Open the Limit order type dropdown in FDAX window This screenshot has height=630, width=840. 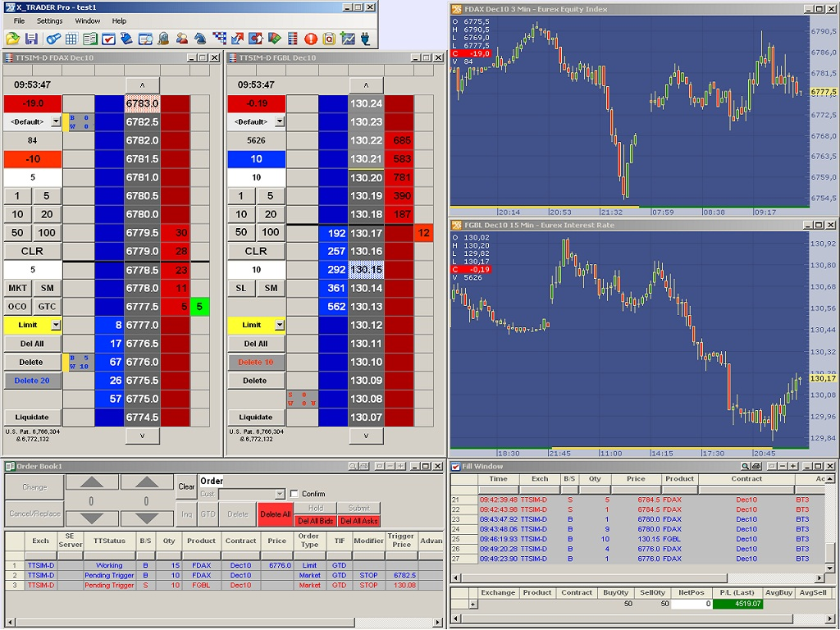[x=56, y=325]
